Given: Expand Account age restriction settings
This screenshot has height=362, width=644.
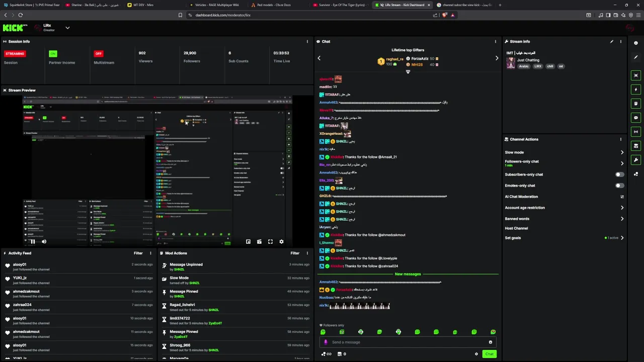Looking at the screenshot, I should pyautogui.click(x=622, y=208).
